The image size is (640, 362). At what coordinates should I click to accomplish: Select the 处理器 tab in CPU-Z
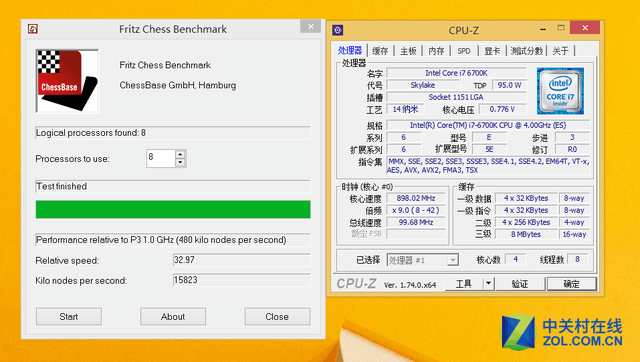(x=350, y=50)
